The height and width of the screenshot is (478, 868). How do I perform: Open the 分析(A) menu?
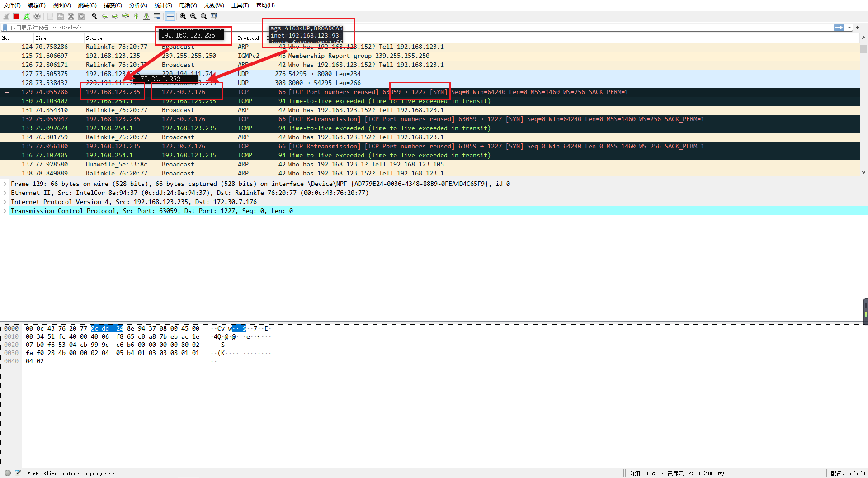(x=138, y=5)
